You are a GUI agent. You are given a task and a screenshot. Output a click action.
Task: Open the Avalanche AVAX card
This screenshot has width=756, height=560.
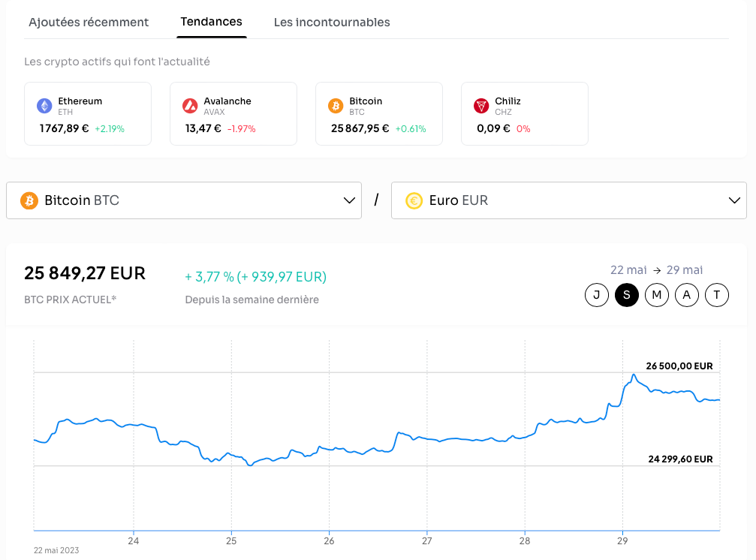233,113
